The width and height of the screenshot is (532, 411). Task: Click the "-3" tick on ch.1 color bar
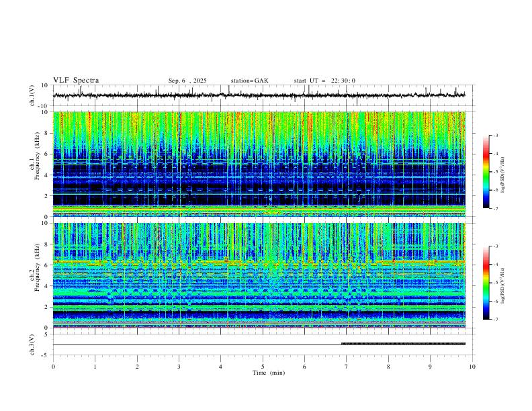point(495,135)
